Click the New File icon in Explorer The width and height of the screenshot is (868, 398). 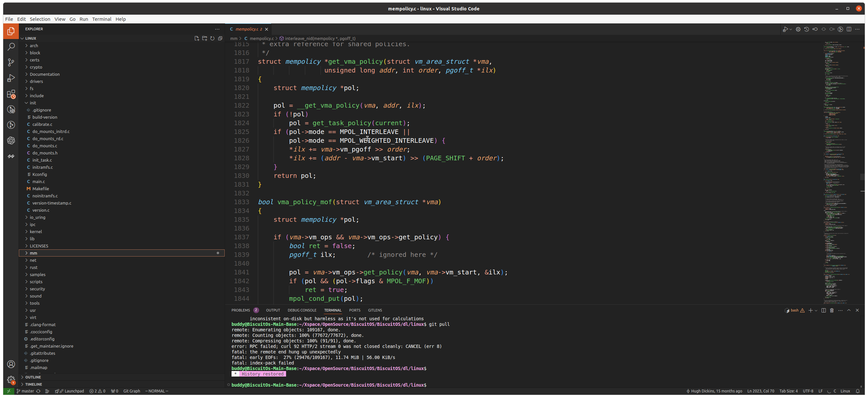tap(197, 38)
